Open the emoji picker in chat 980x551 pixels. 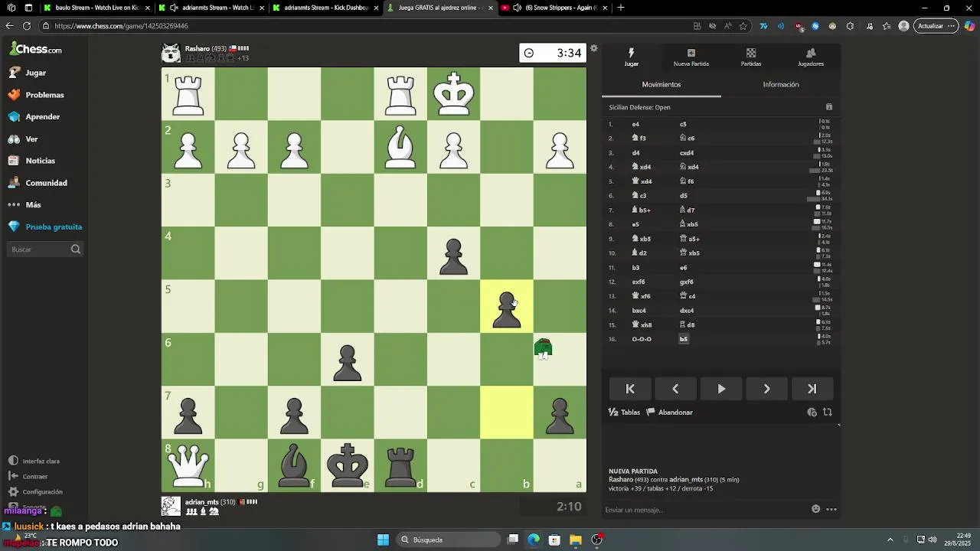[x=816, y=509]
